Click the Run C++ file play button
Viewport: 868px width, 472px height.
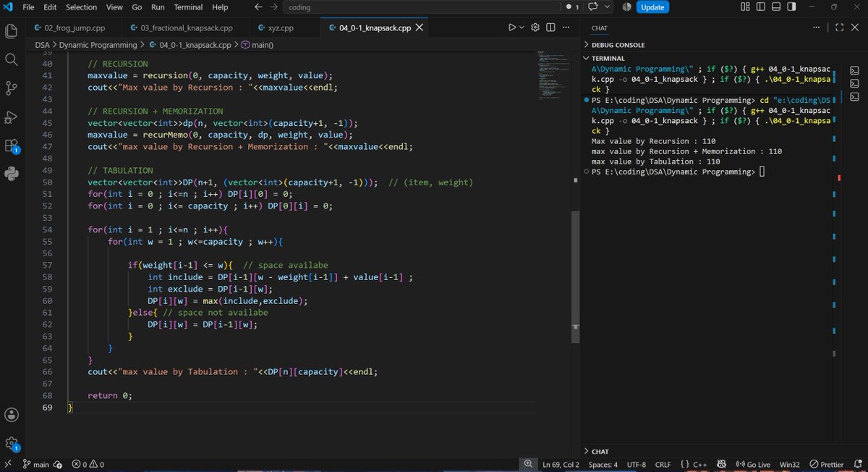point(512,28)
